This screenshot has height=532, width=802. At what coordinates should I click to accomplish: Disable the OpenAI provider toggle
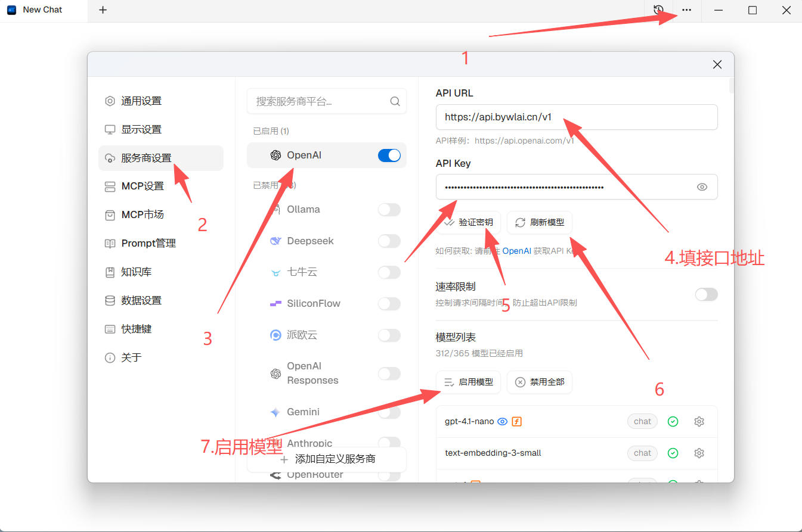point(389,155)
